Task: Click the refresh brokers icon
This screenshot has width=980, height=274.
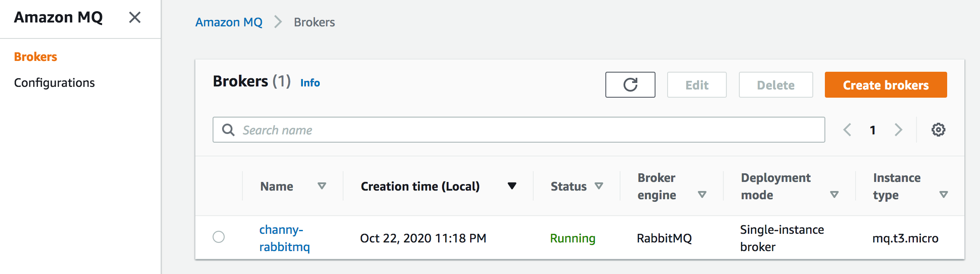Action: [630, 85]
